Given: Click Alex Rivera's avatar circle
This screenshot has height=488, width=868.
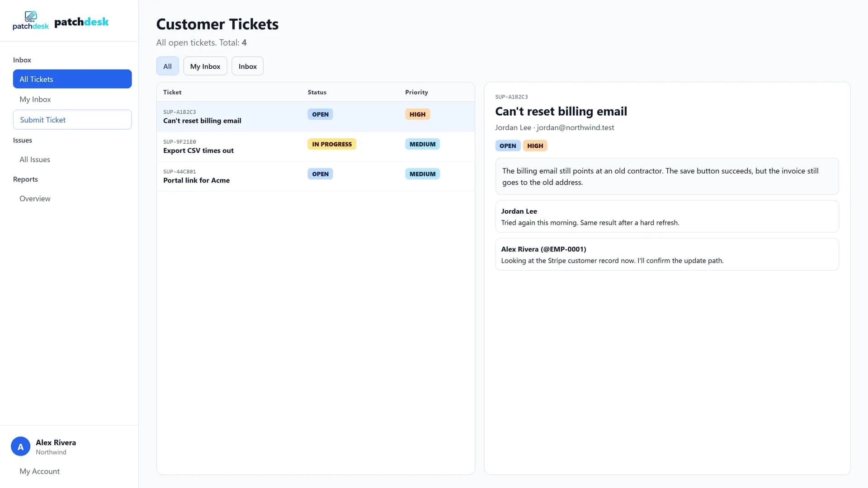Looking at the screenshot, I should (x=20, y=446).
